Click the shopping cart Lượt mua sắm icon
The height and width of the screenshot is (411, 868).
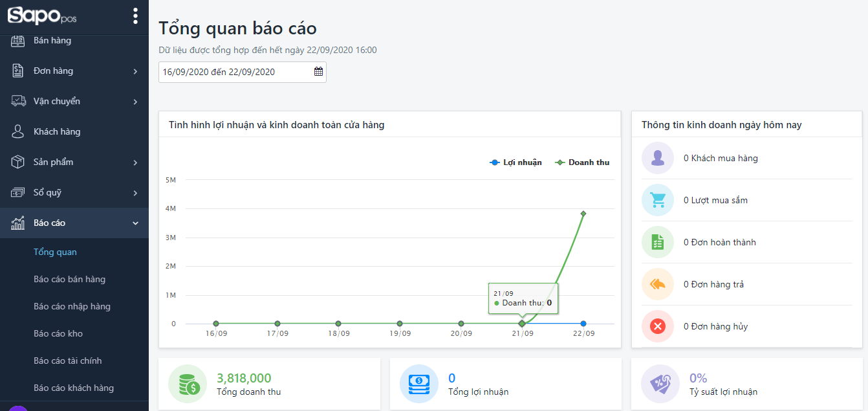click(658, 200)
